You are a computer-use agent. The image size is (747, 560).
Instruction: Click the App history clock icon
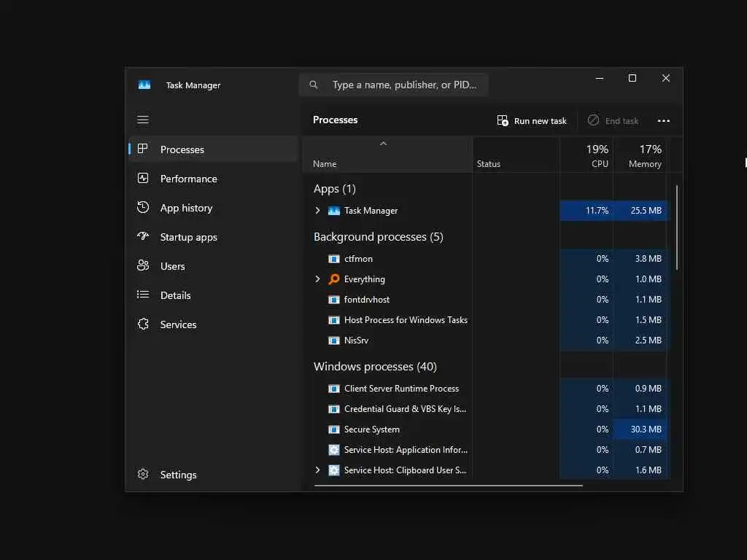[x=143, y=207]
